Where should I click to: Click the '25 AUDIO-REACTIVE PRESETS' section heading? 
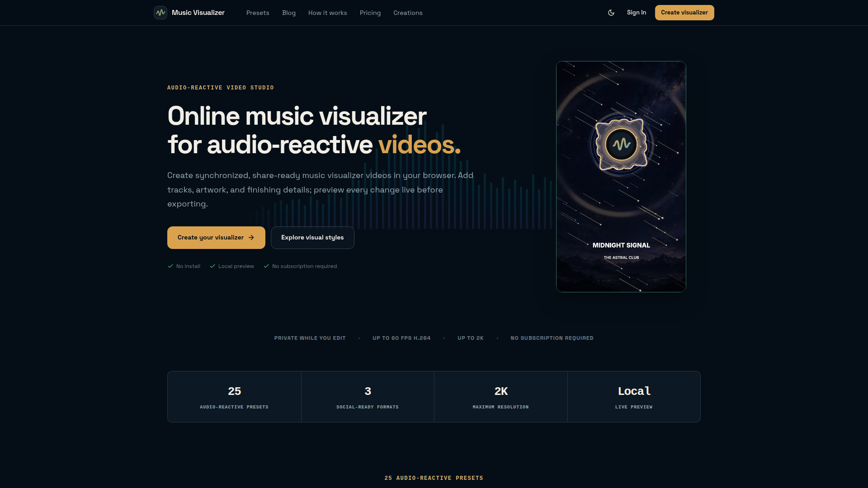pos(434,478)
